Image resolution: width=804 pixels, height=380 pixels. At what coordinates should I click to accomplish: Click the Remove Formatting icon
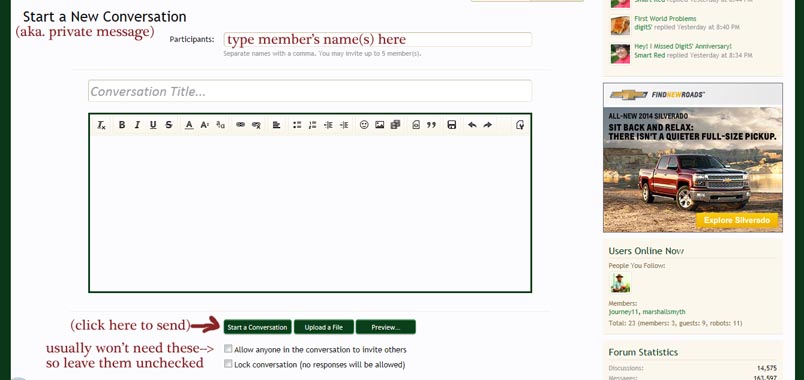point(102,125)
